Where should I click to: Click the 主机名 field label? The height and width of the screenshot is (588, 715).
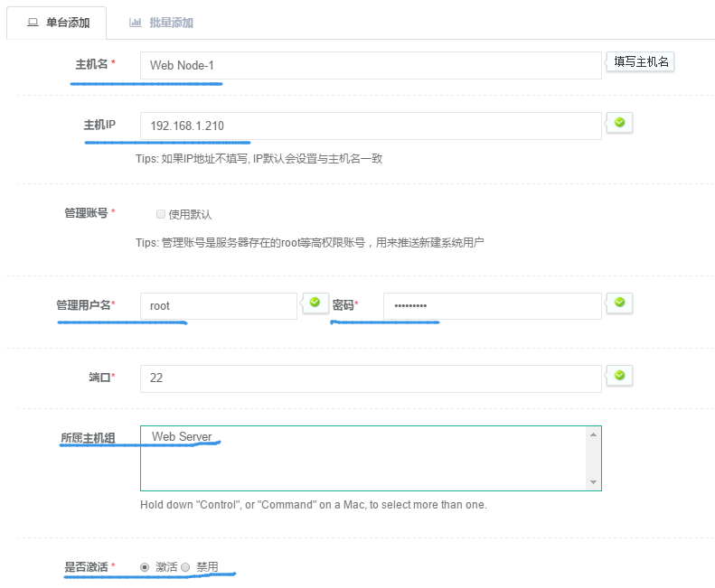click(91, 64)
